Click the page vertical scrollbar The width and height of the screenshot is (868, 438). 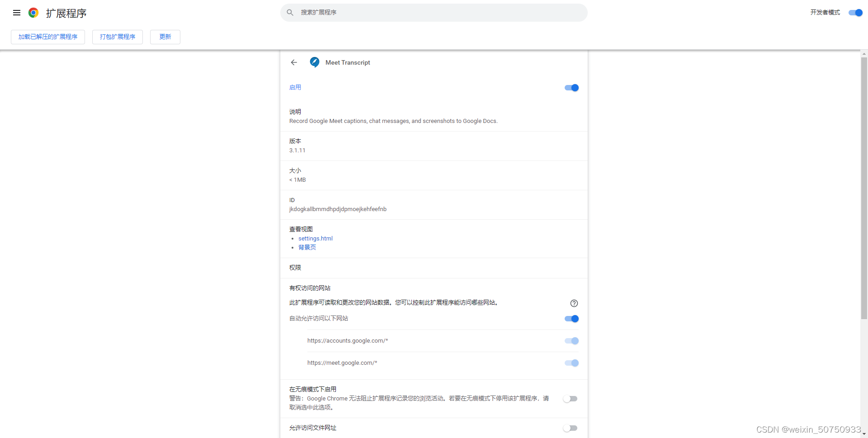(x=864, y=188)
